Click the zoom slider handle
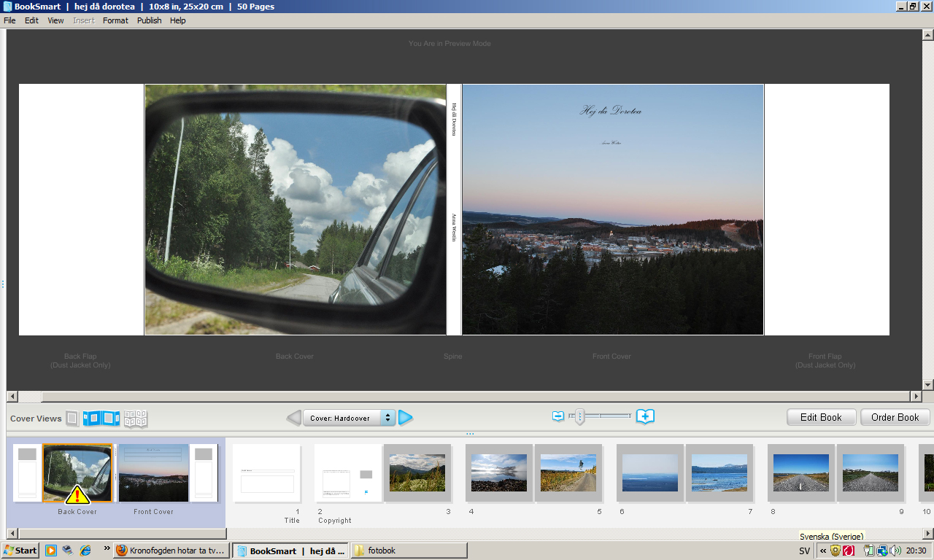The image size is (934, 560). pos(579,416)
